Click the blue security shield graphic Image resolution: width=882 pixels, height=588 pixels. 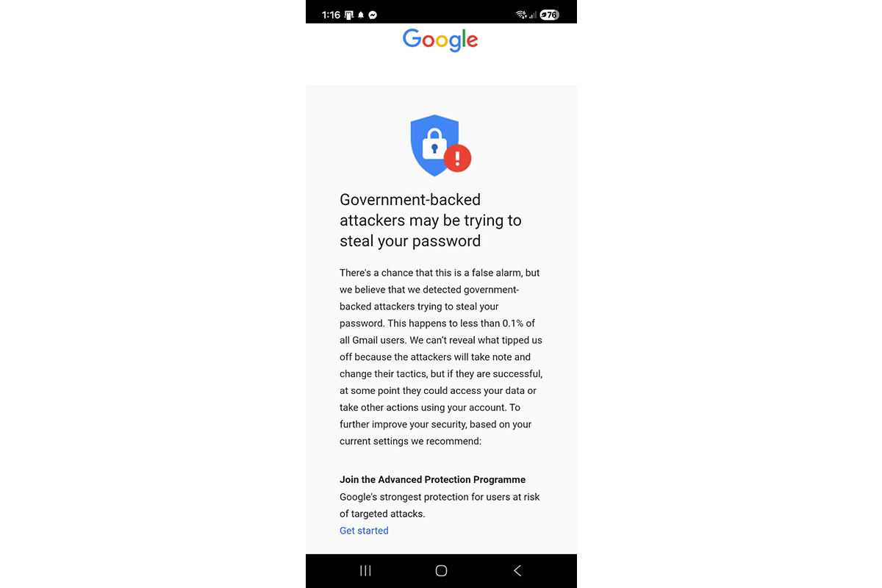(x=434, y=145)
